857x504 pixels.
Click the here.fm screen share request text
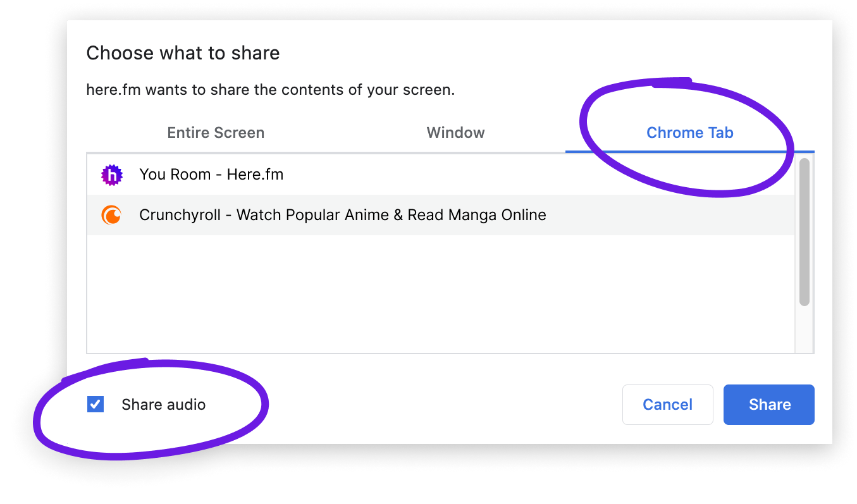(270, 90)
